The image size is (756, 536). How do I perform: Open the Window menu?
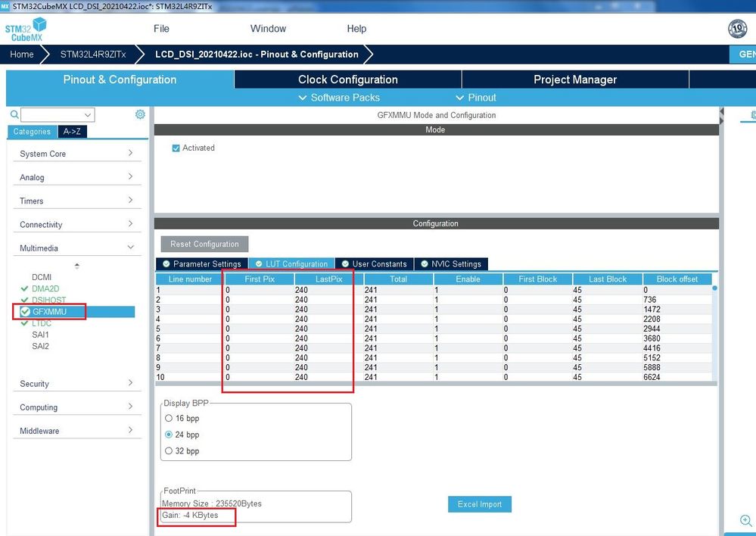(x=268, y=29)
